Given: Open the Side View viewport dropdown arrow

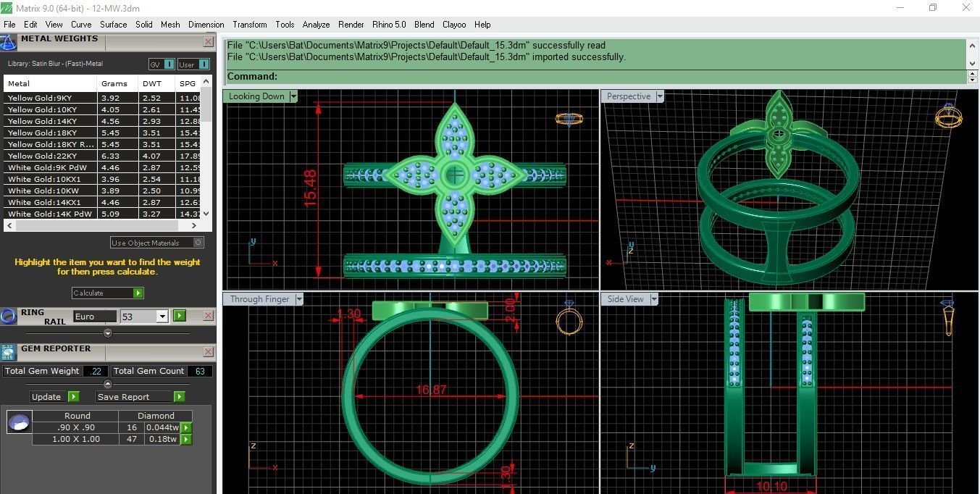Looking at the screenshot, I should pyautogui.click(x=654, y=299).
